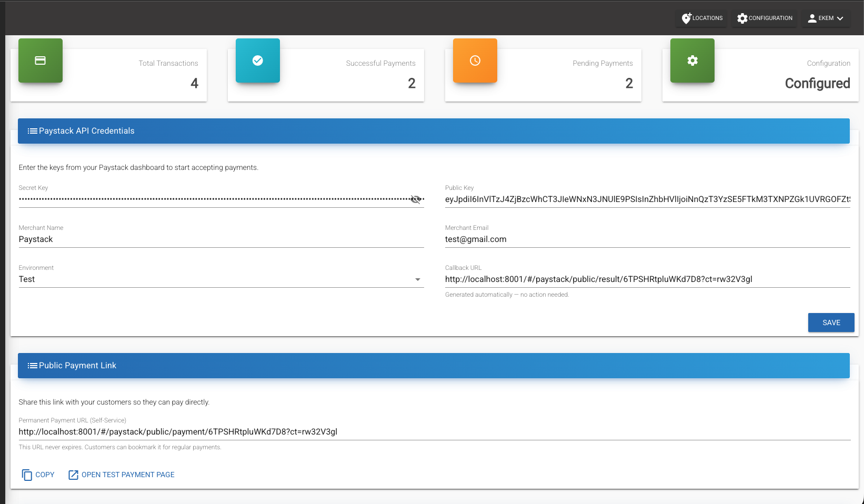The image size is (864, 504).
Task: Open the Locations button in top bar
Action: click(701, 18)
